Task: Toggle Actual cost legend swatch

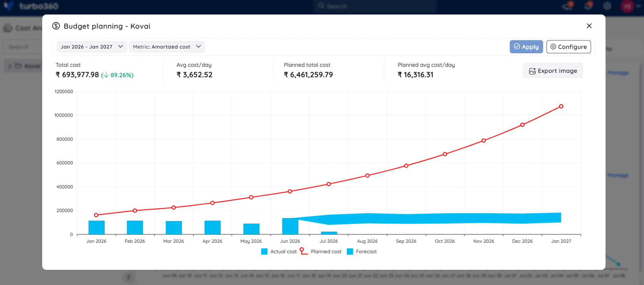Action: point(264,252)
